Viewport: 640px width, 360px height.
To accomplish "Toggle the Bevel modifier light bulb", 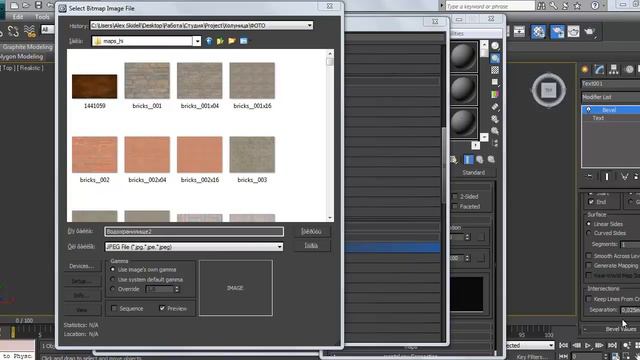I will coord(589,109).
